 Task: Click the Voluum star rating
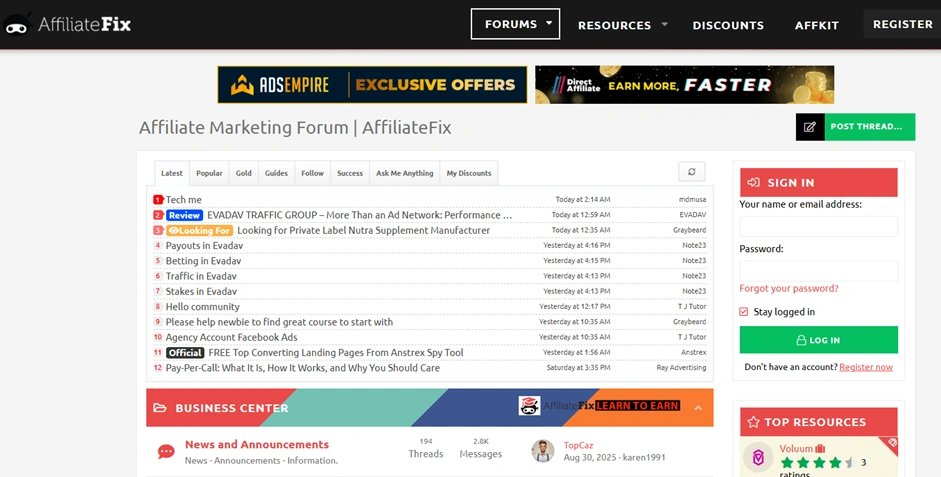click(816, 463)
